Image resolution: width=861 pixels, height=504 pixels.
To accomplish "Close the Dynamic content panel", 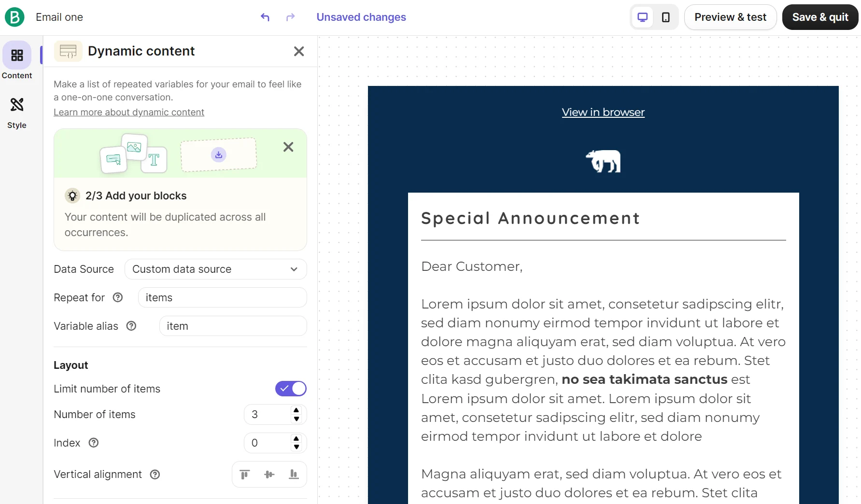I will pos(299,51).
